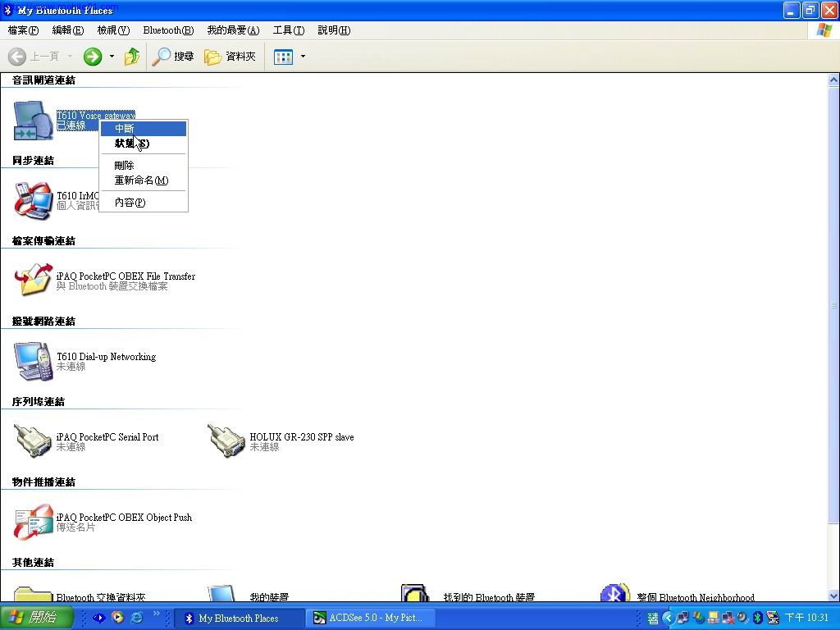Screen dimensions: 840x630
Task: Click the vertical scrollbar thumb
Action: [833, 305]
